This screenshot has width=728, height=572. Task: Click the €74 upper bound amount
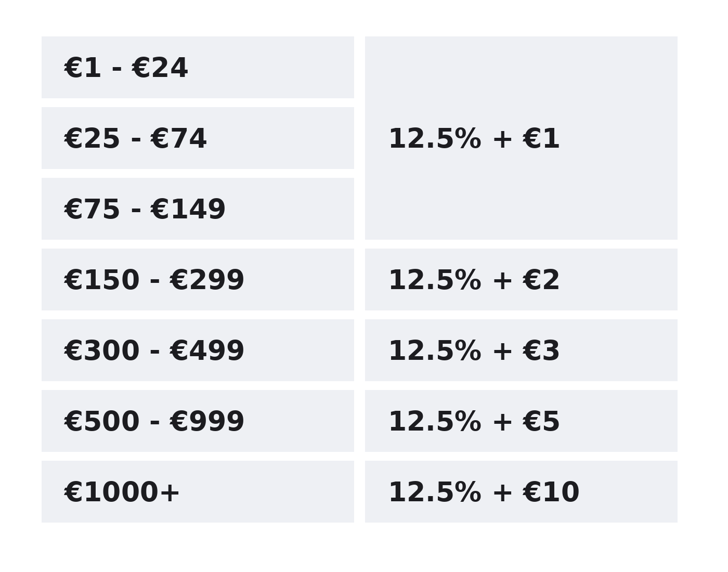click(179, 139)
